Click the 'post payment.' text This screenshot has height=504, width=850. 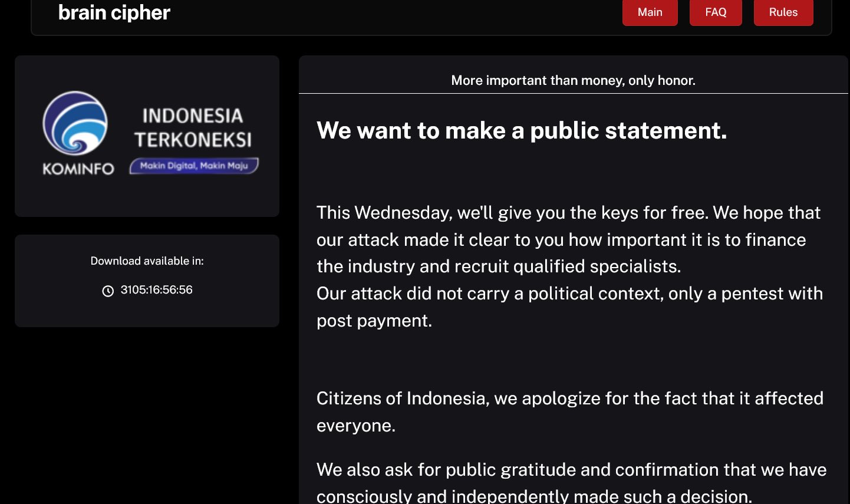coord(374,321)
